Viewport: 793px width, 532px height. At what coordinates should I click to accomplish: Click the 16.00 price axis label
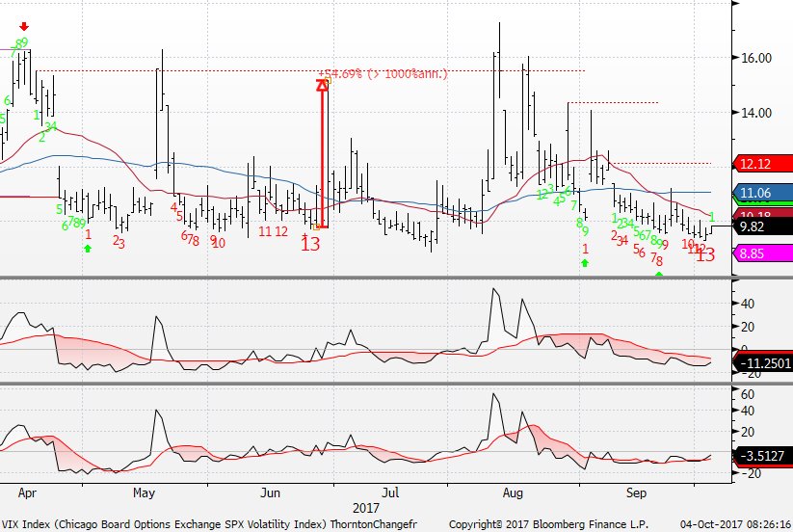pos(756,58)
